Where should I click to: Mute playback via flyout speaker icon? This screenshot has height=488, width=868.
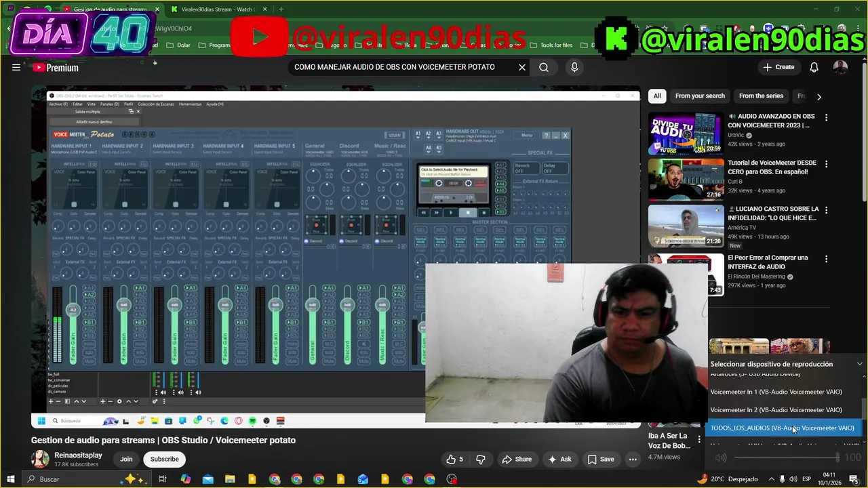[721, 458]
